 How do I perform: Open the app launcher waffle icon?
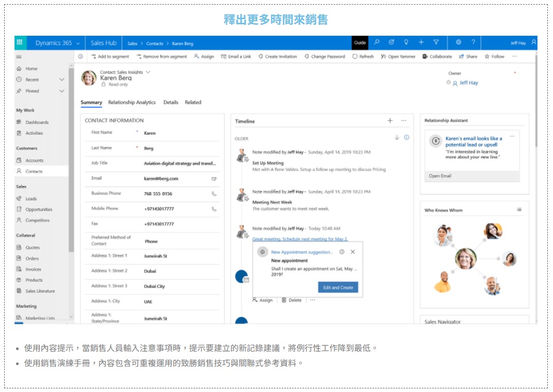[x=20, y=42]
